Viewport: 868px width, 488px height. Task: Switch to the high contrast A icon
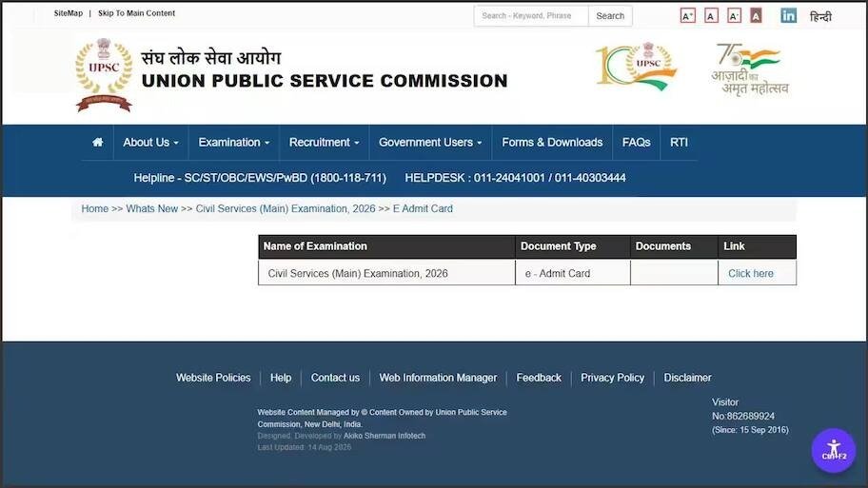757,15
